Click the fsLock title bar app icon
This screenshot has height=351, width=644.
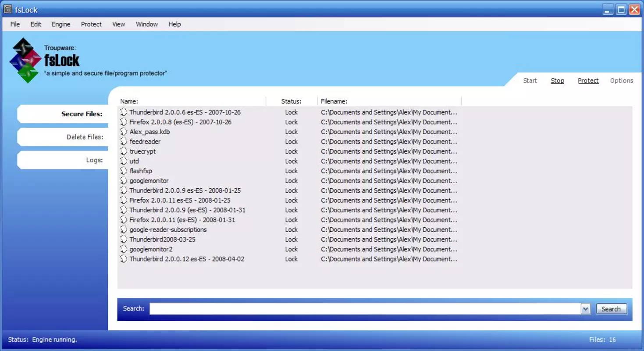7,9
